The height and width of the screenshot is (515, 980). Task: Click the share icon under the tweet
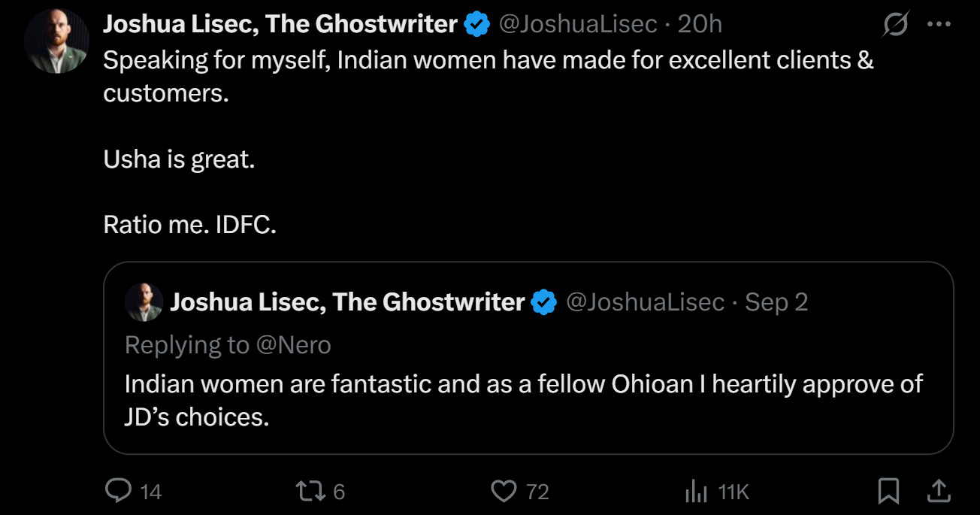click(938, 492)
